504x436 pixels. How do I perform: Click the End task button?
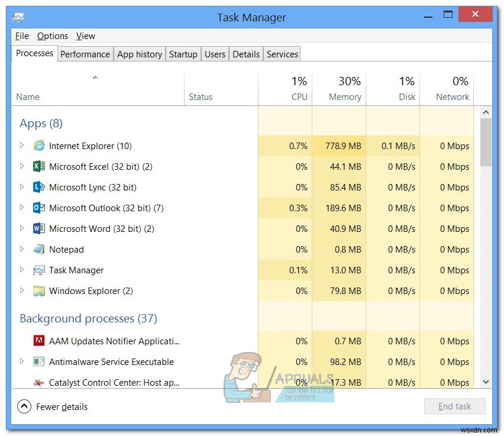click(x=454, y=406)
